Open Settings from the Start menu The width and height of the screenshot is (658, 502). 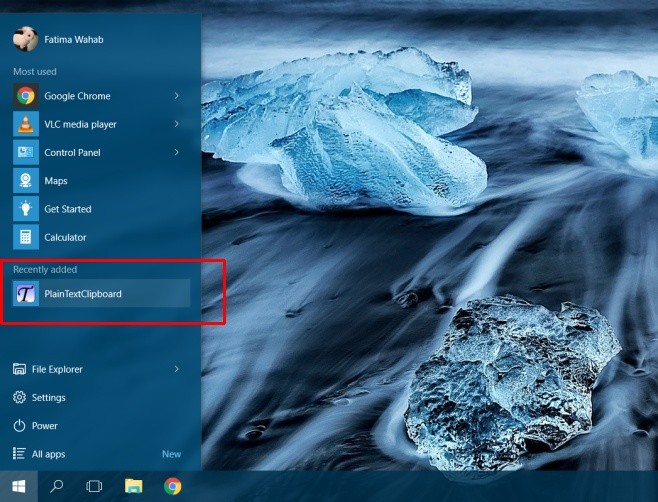[48, 397]
